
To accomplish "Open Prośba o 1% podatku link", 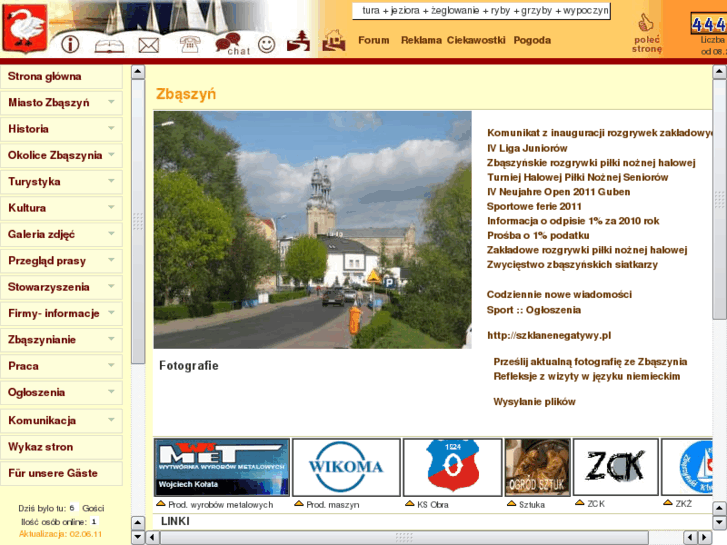I will pyautogui.click(x=538, y=236).
